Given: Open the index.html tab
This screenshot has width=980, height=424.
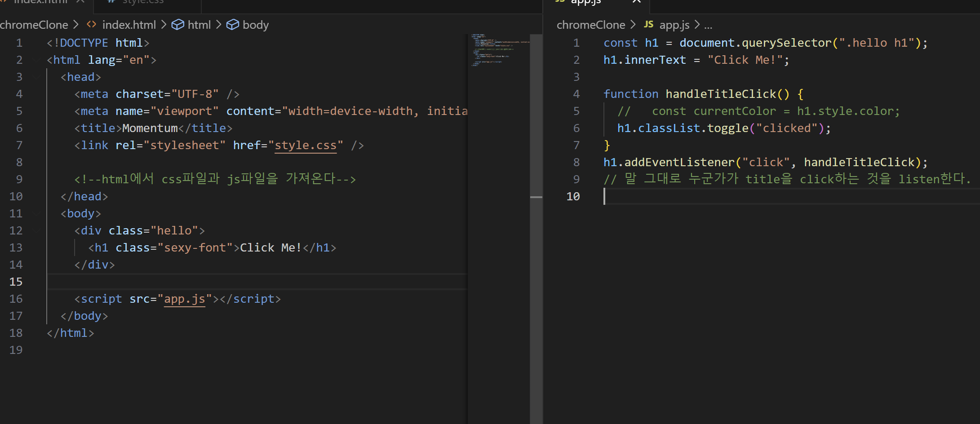Looking at the screenshot, I should click(x=40, y=2).
